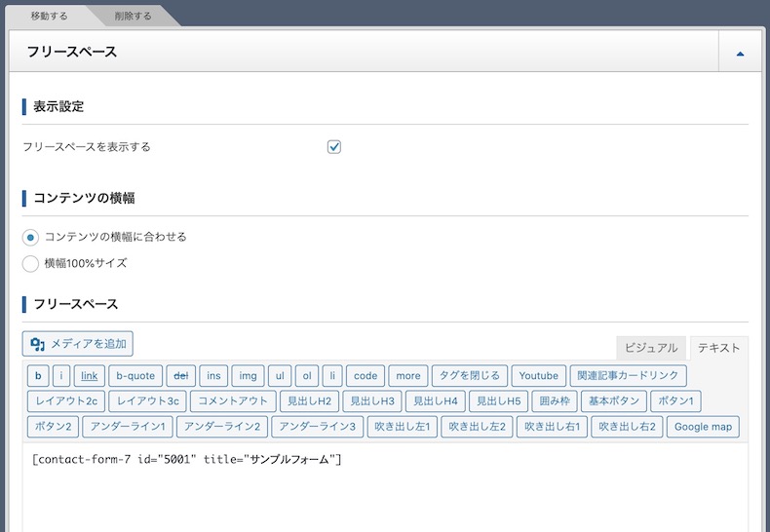Open the 移動する tab
Viewport: 770px width, 532px height.
pos(49,16)
